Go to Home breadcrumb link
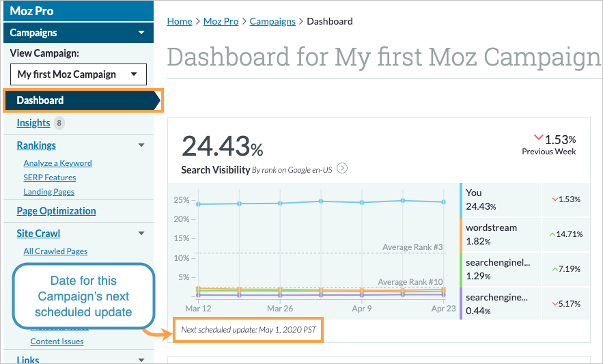Screen dimensions: 603x364 180,21
